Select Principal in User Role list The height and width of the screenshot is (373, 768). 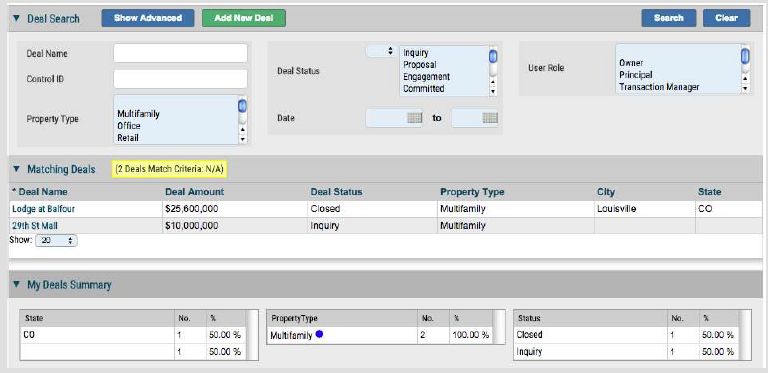coord(636,75)
